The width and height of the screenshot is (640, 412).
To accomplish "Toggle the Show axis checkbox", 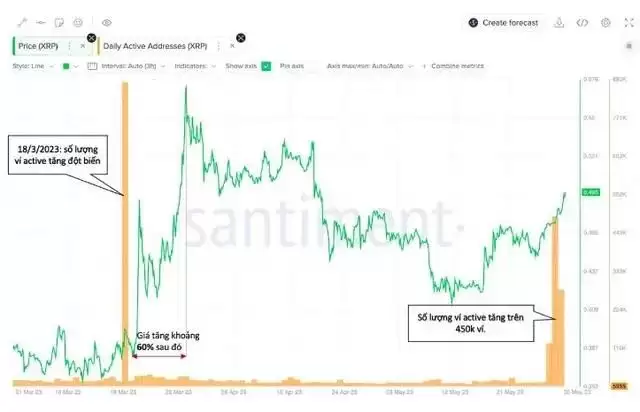I will (x=266, y=66).
